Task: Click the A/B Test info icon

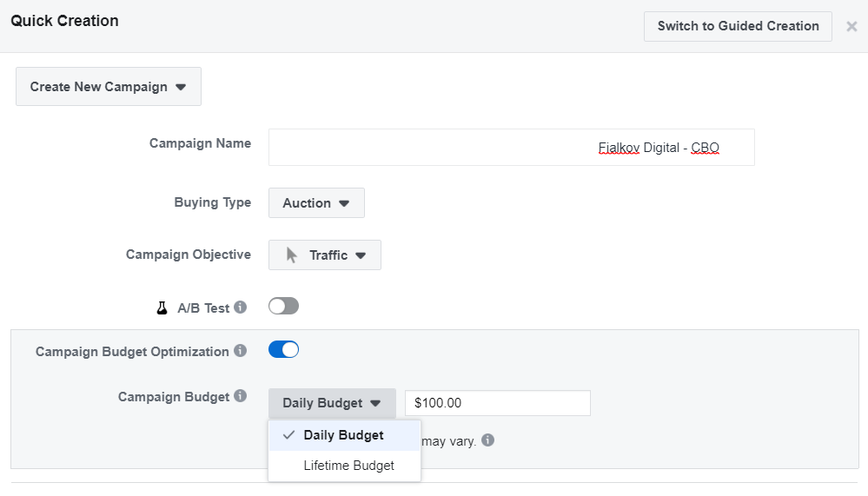Action: [241, 308]
